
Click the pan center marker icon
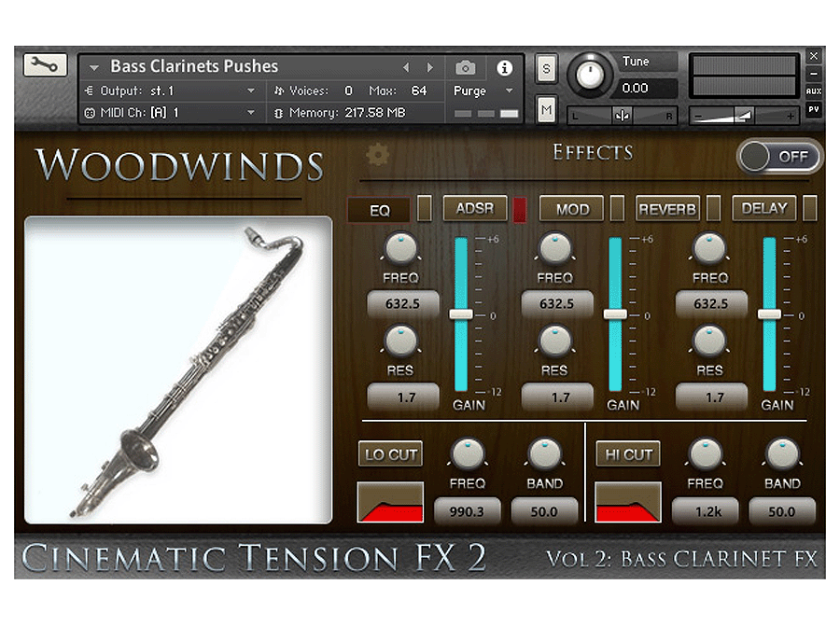622,116
